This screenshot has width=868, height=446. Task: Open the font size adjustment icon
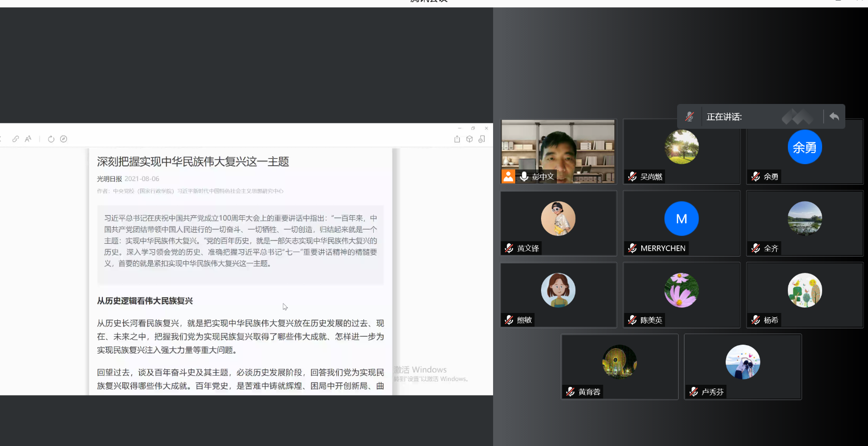pyautogui.click(x=28, y=139)
